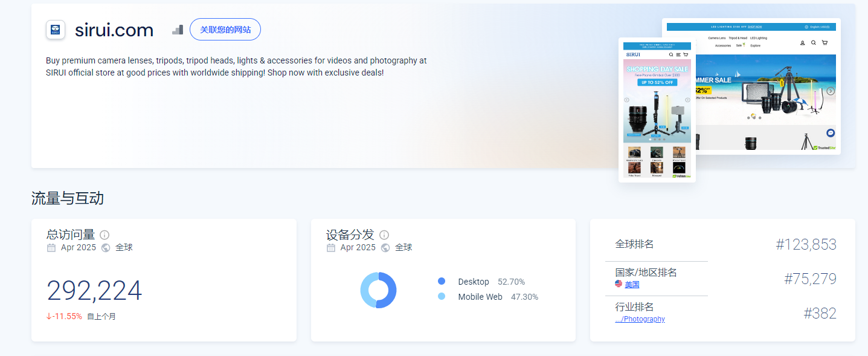Click the total visits value 292,224
This screenshot has height=356, width=868.
[94, 291]
